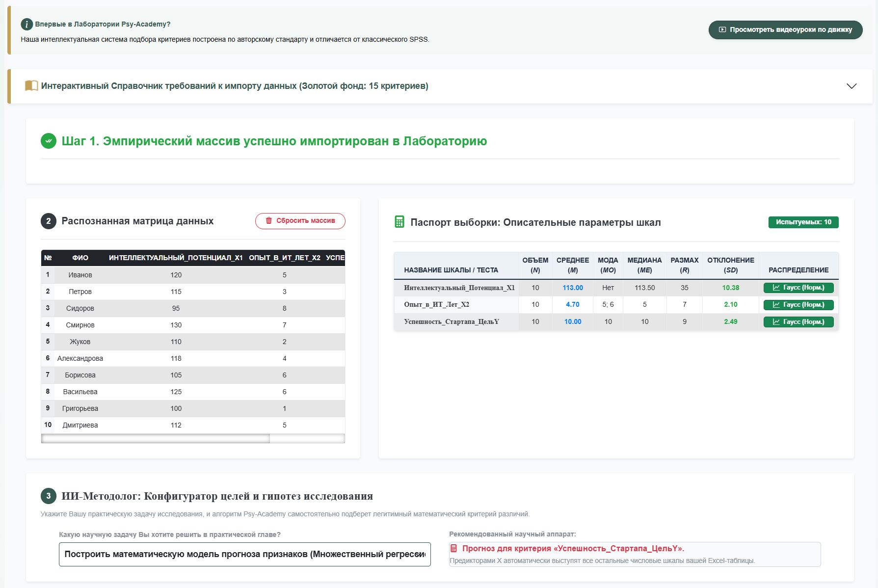This screenshot has height=588, width=878.
Task: Open Гаусс (Норм.) chart for Успешность_Стартапа_ЦельY
Action: (x=798, y=322)
